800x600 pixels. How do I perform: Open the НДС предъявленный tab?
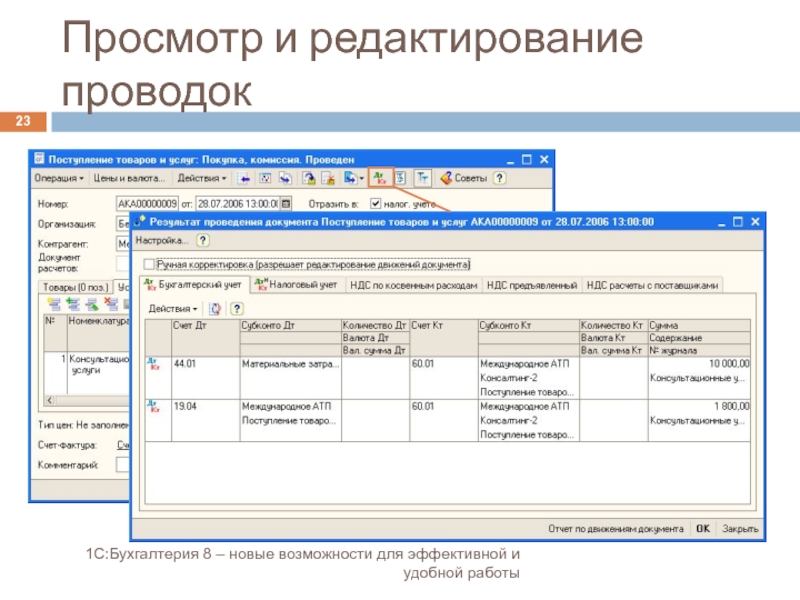[532, 285]
